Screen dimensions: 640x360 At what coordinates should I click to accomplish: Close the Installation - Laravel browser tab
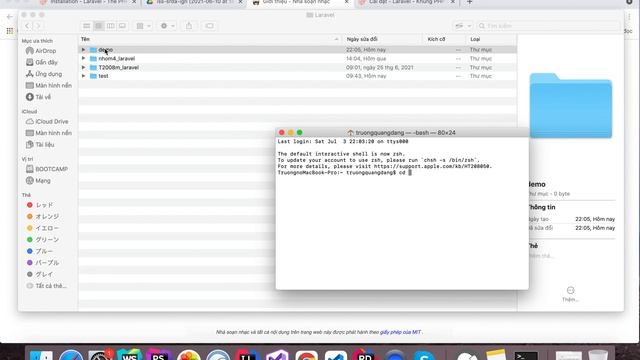pyautogui.click(x=134, y=2)
